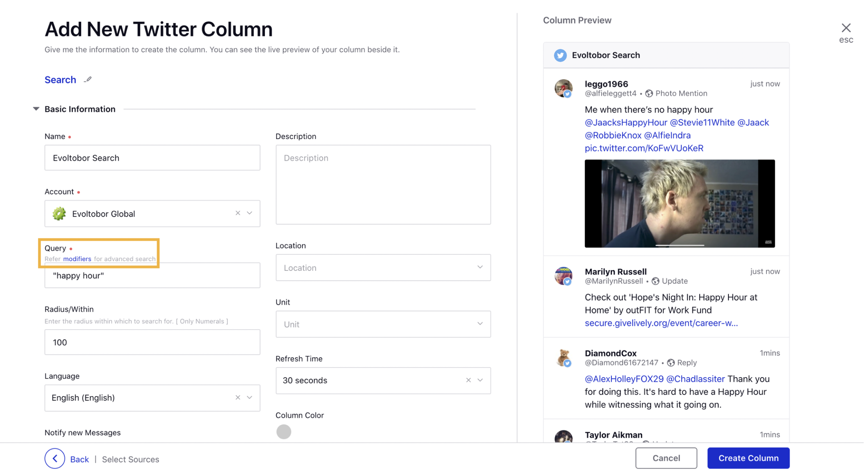Open the @AlexHolleyFOX29 mention link
The height and width of the screenshot is (476, 868).
point(624,379)
